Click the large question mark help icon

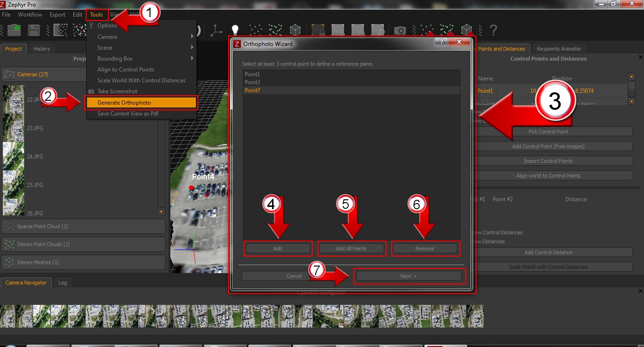pyautogui.click(x=493, y=30)
